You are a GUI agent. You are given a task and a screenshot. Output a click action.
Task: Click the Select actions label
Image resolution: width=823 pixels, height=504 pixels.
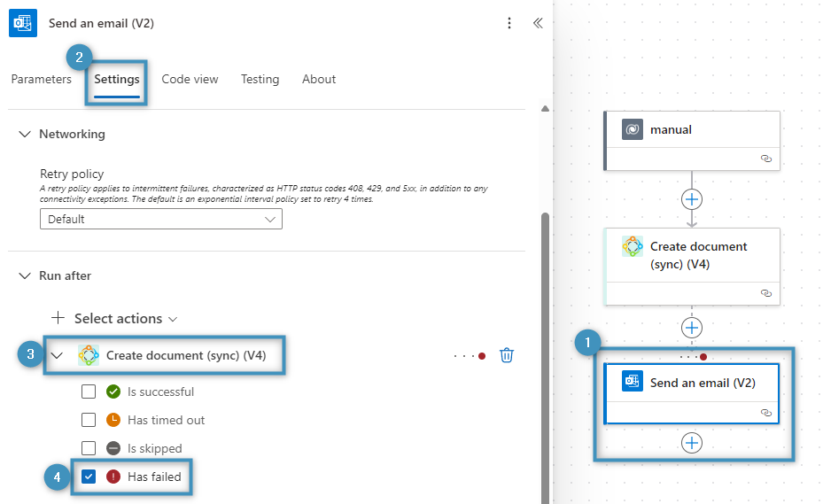[118, 318]
